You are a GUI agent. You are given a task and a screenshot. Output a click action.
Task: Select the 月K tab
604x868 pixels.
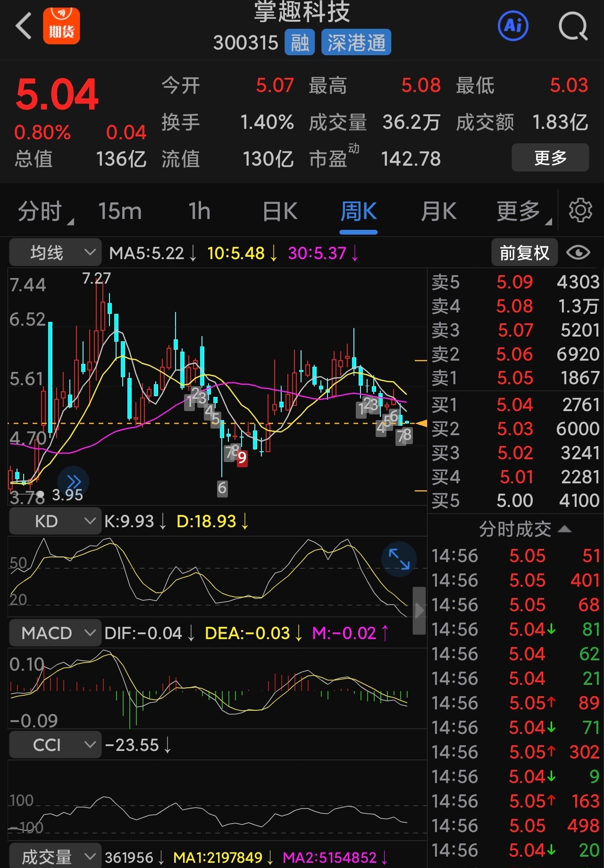pos(438,211)
